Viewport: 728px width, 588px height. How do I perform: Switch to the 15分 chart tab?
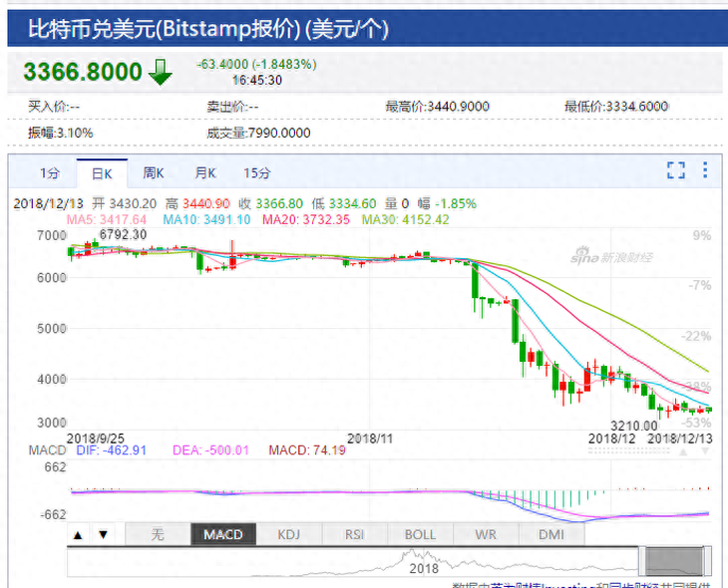pyautogui.click(x=257, y=173)
